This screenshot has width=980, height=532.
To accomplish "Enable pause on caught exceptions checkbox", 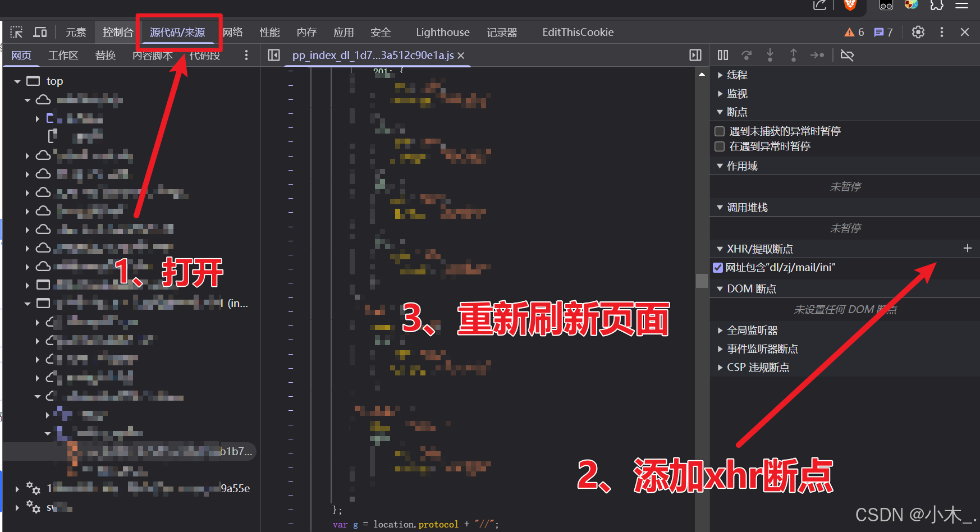I will pyautogui.click(x=720, y=146).
